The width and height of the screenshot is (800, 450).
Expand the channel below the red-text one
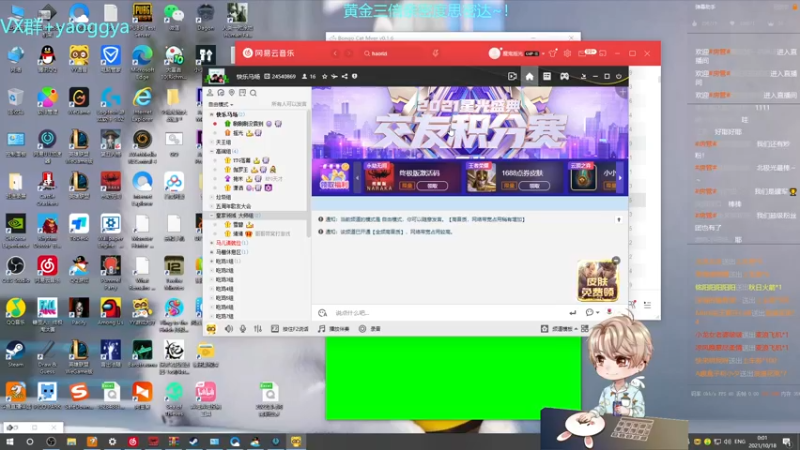212,252
